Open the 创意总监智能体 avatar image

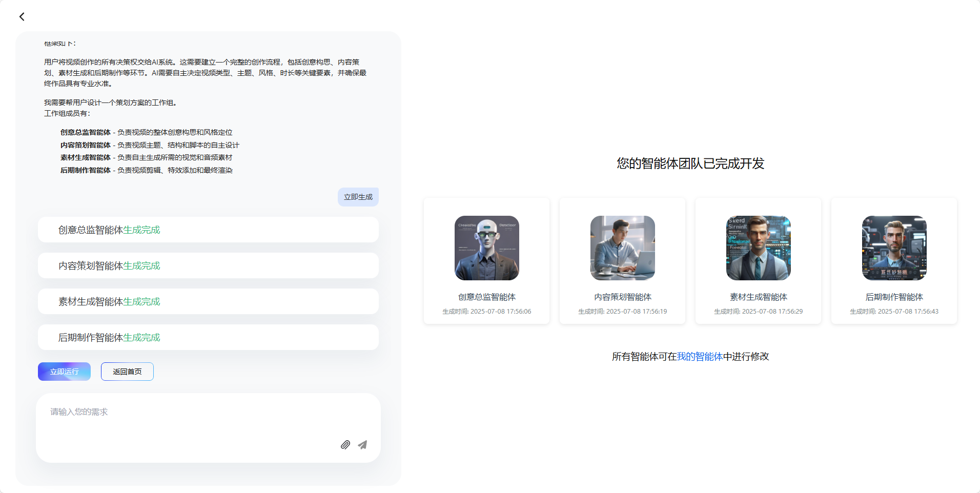pos(487,248)
